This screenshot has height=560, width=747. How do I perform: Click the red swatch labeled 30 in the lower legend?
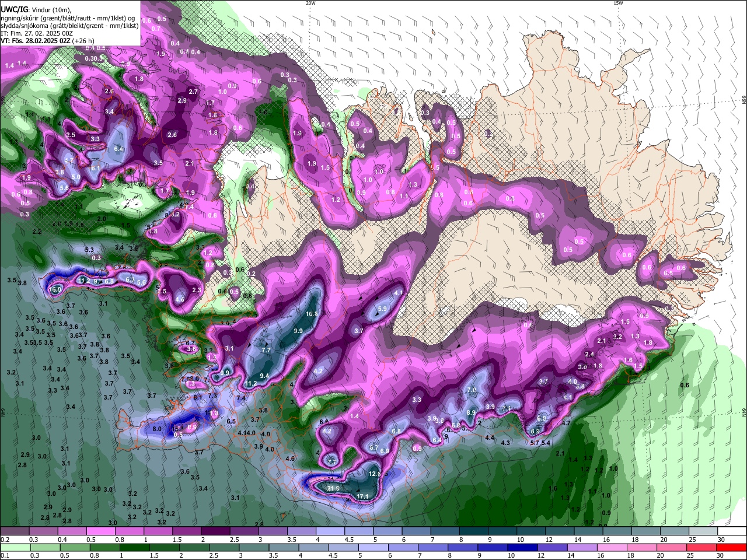point(732,547)
